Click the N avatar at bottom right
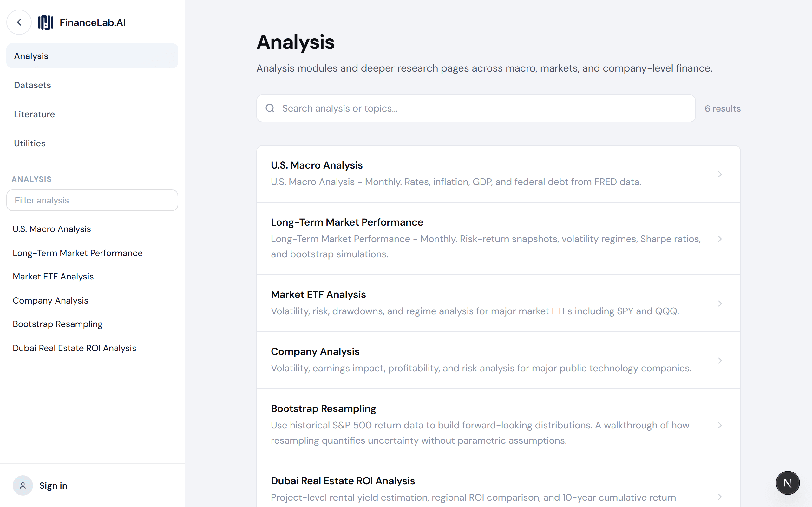Screen dimensions: 812x507 point(788,483)
